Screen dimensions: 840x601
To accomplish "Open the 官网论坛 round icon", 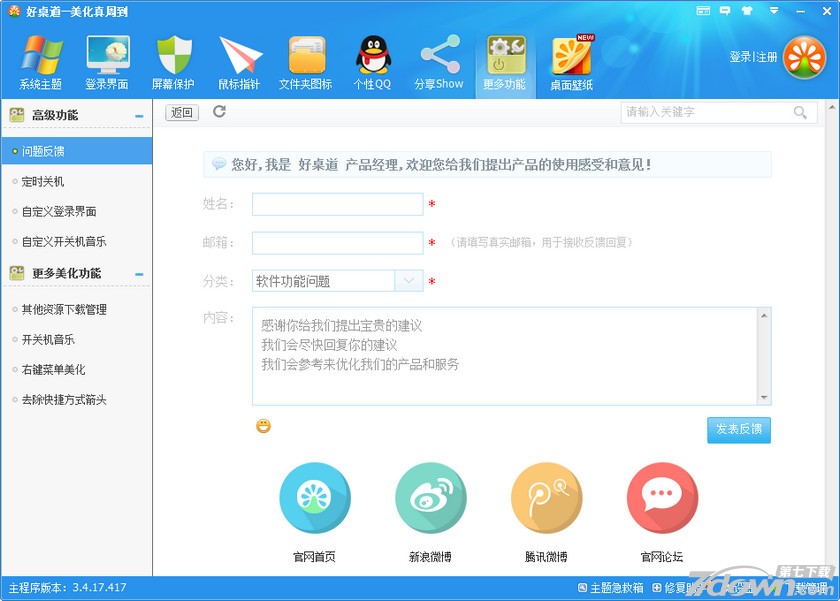I will [x=662, y=498].
